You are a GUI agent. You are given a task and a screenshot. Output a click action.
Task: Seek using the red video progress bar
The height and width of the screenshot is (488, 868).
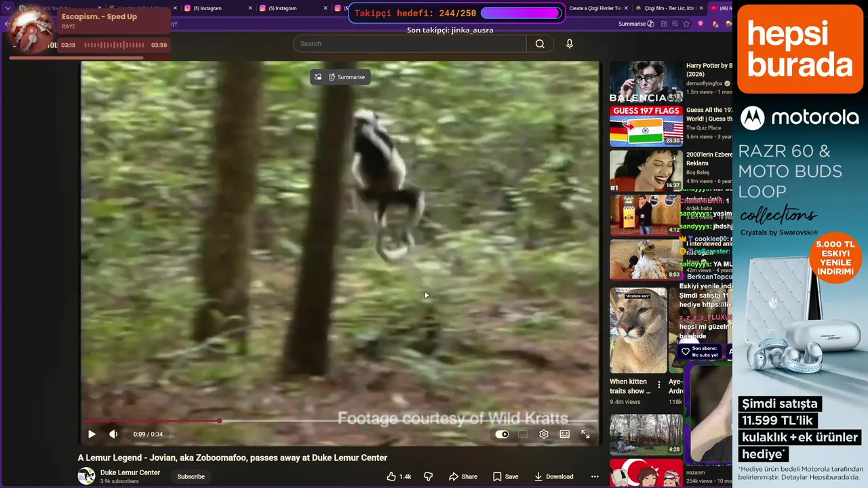(339, 421)
